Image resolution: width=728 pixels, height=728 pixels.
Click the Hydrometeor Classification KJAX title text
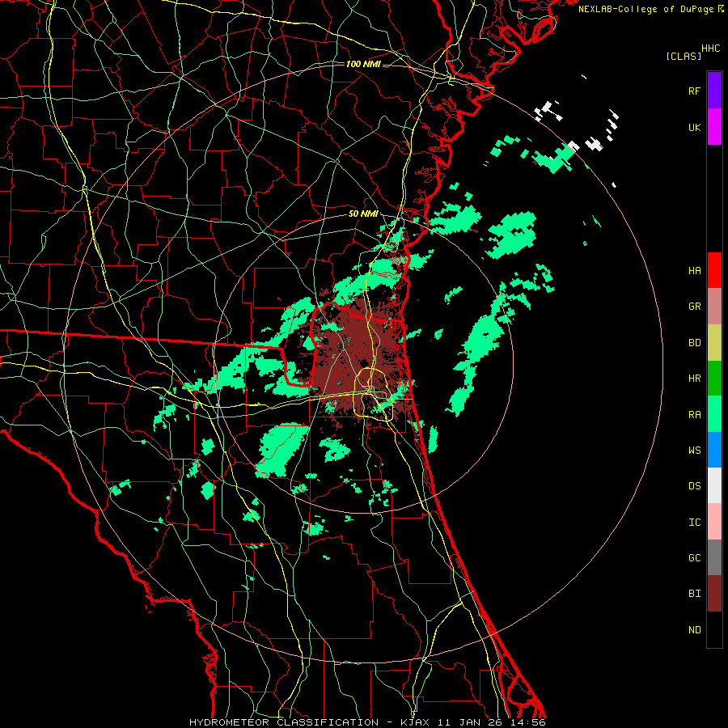point(367,722)
